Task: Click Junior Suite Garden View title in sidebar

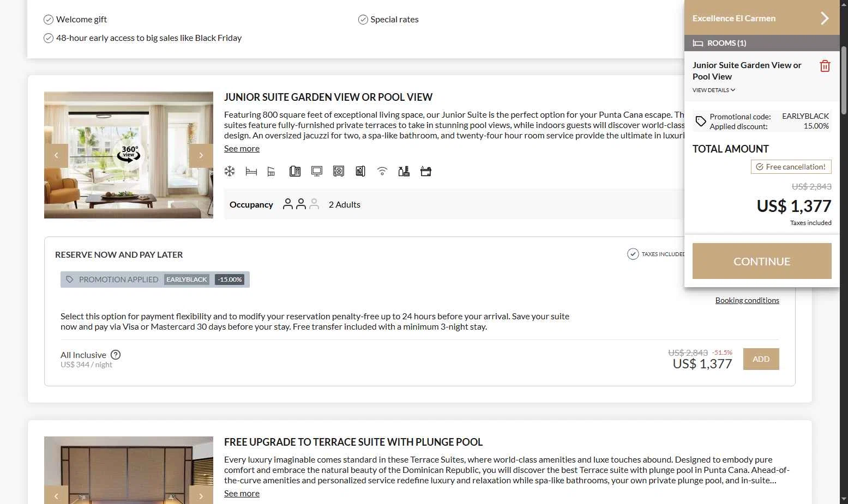Action: (x=747, y=71)
